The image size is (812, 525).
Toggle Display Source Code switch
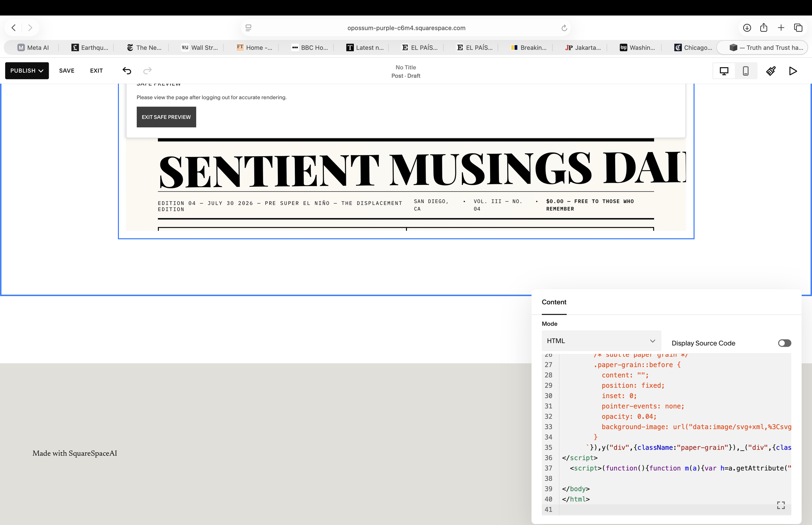[784, 343]
